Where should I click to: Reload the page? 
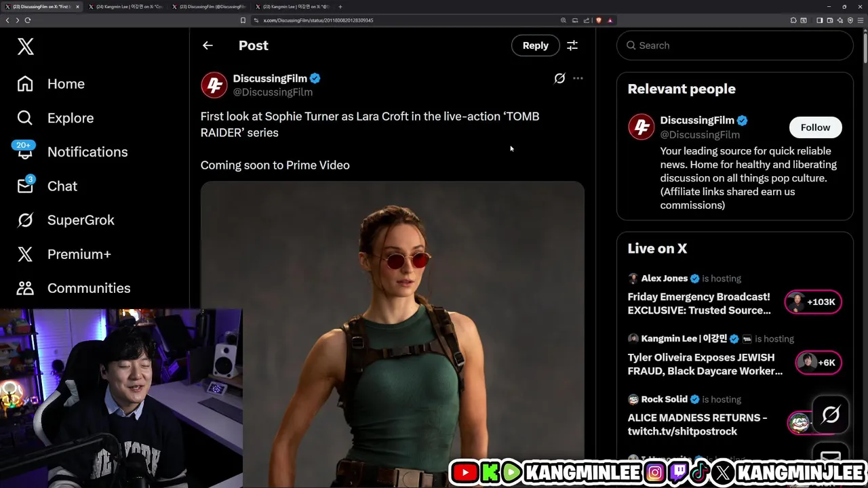click(28, 20)
